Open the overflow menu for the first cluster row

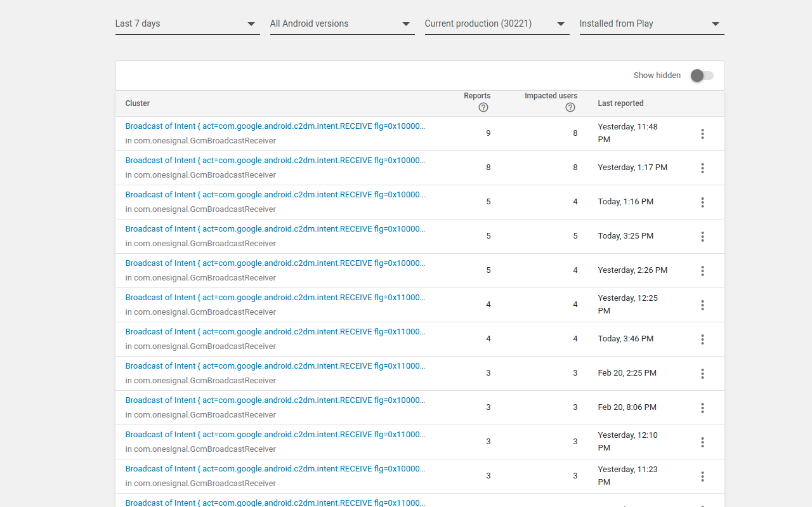pyautogui.click(x=702, y=133)
